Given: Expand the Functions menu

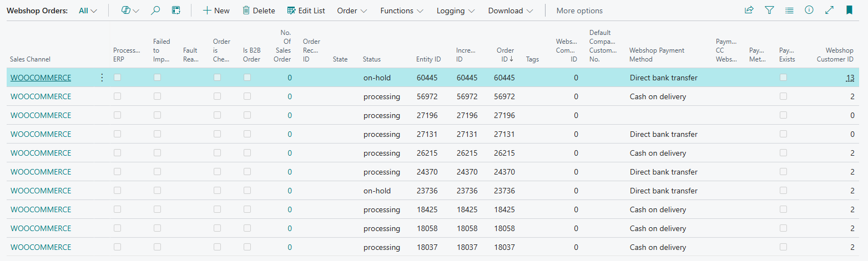Looking at the screenshot, I should click(402, 11).
